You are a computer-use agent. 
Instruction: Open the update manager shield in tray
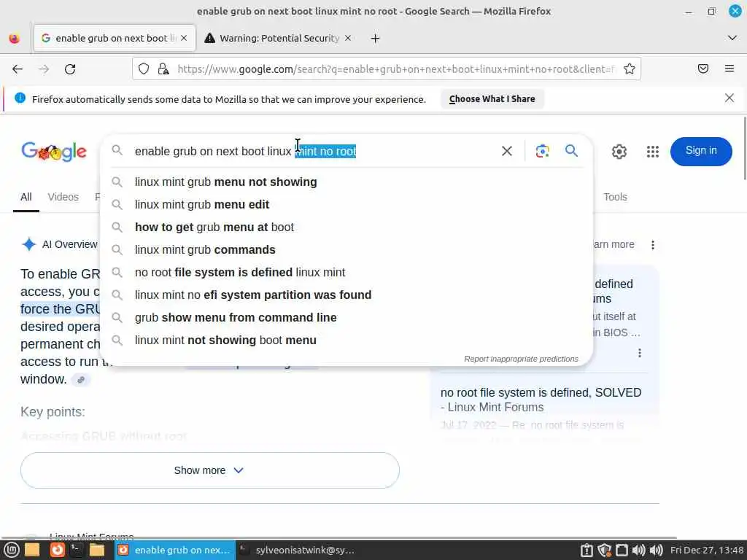[604, 550]
